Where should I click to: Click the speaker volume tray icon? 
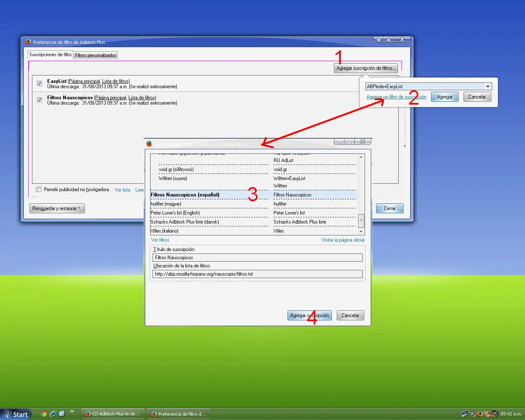tap(472, 414)
